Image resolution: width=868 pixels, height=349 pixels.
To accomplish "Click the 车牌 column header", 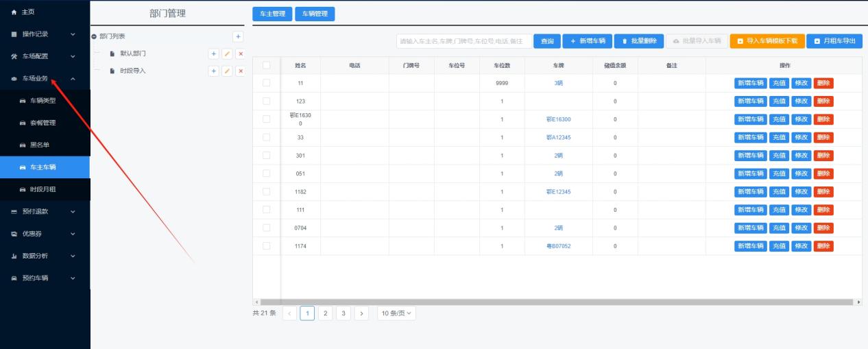I will pos(558,65).
